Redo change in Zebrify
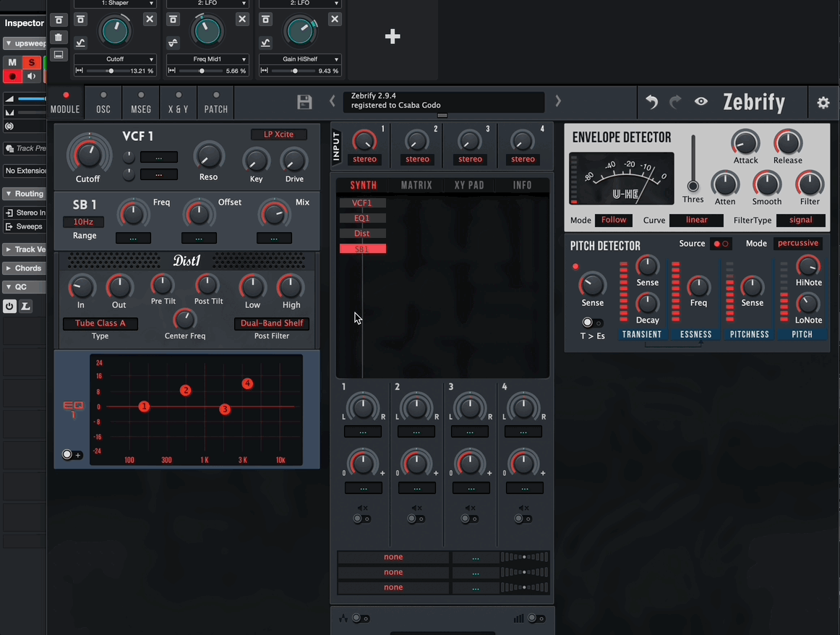The height and width of the screenshot is (635, 840). pos(675,102)
